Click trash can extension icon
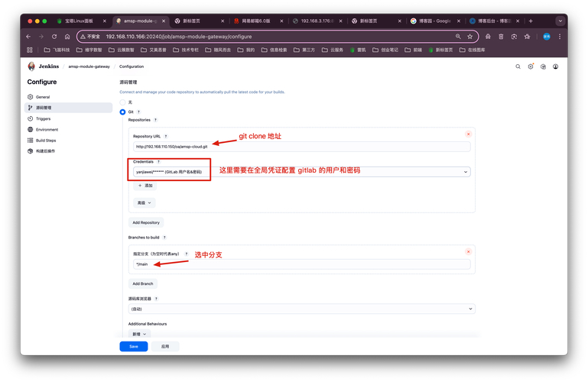 (x=501, y=37)
